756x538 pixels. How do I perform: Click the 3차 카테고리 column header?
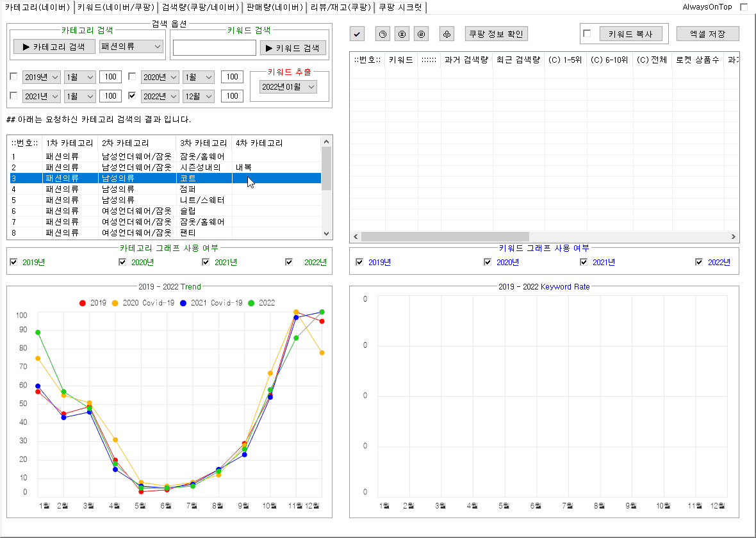click(204, 143)
